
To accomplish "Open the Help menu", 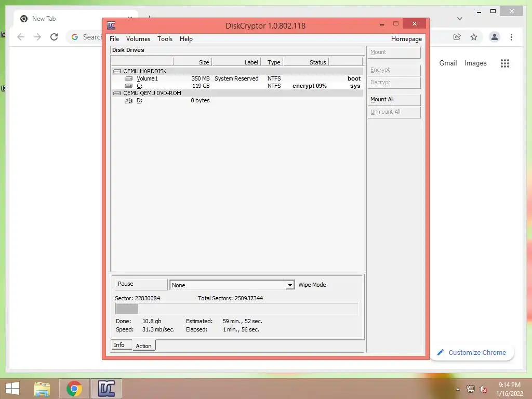I will click(x=186, y=39).
